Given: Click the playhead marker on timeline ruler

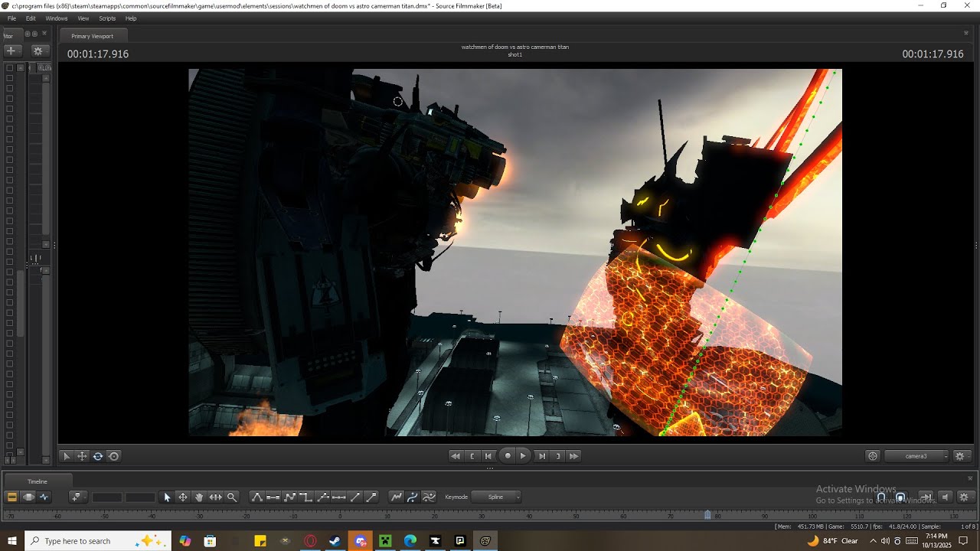Looking at the screenshot, I should [x=707, y=515].
